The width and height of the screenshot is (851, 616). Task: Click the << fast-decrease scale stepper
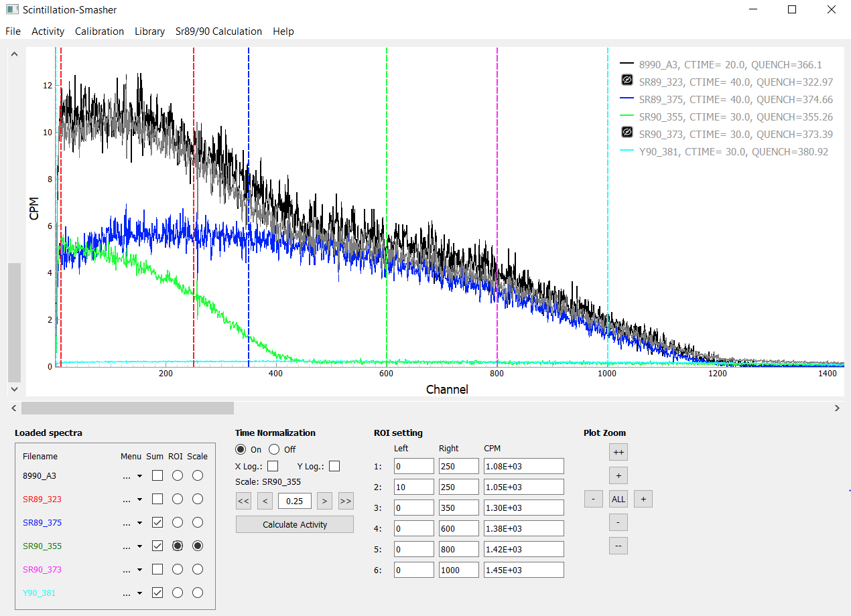tap(243, 502)
